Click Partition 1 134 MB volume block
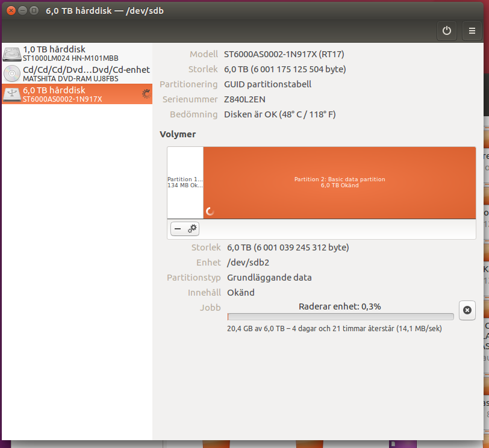This screenshot has width=489, height=448. coord(185,182)
